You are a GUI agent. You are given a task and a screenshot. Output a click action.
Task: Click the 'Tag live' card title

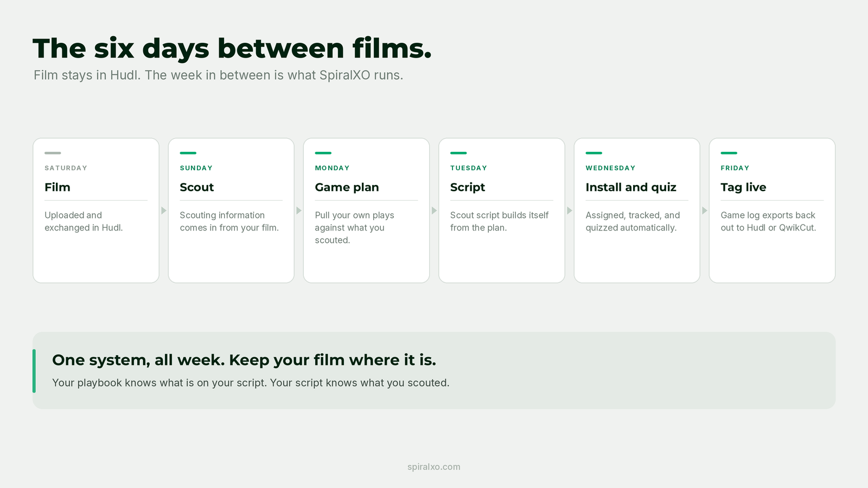[x=743, y=187]
